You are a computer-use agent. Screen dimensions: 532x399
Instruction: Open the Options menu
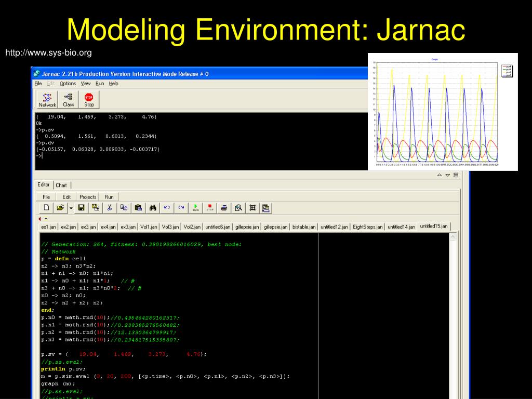68,84
